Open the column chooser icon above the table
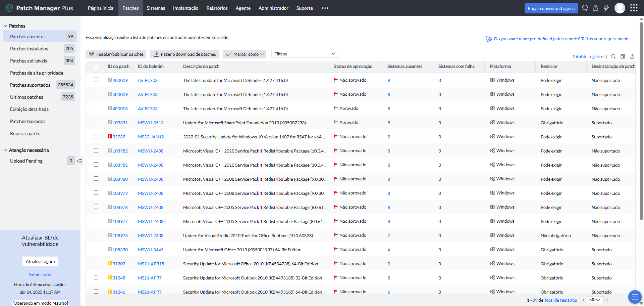This screenshot has width=644, height=306. [623, 56]
